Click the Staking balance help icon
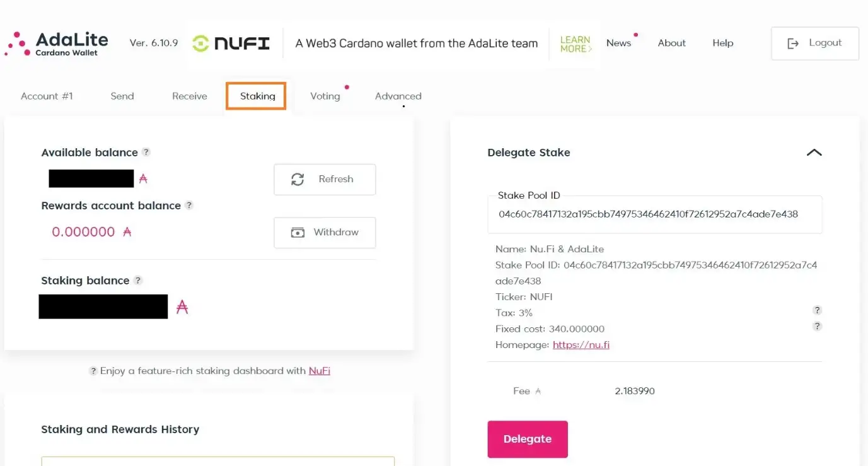The image size is (868, 466). [x=138, y=280]
